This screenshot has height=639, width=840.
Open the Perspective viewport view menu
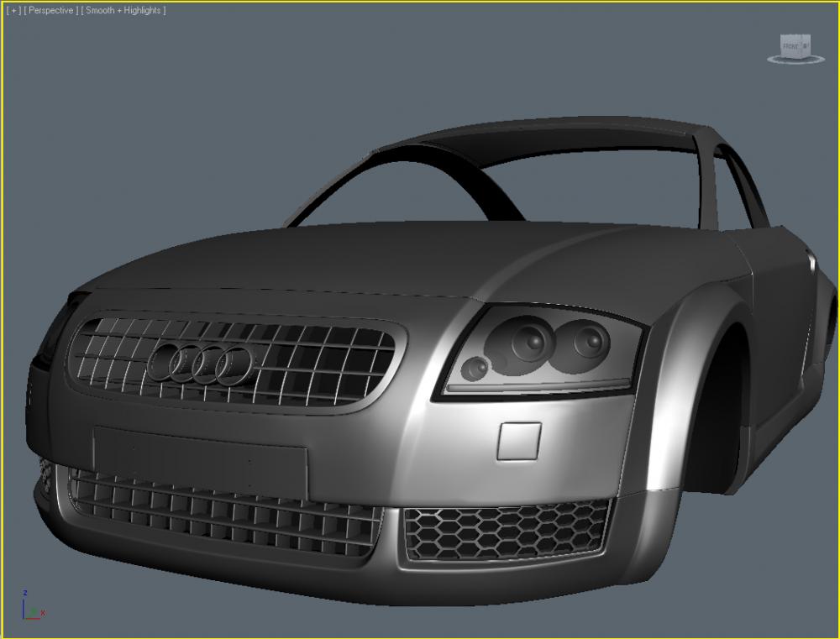click(51, 10)
